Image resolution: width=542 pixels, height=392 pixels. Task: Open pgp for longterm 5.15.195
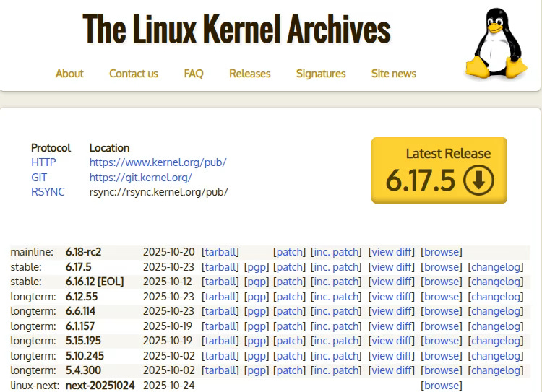(257, 341)
